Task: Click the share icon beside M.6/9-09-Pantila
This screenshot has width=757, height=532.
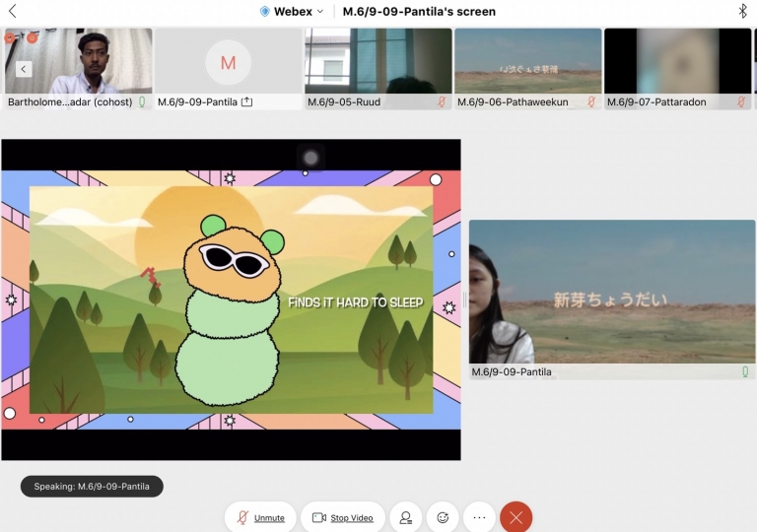Action: click(246, 101)
